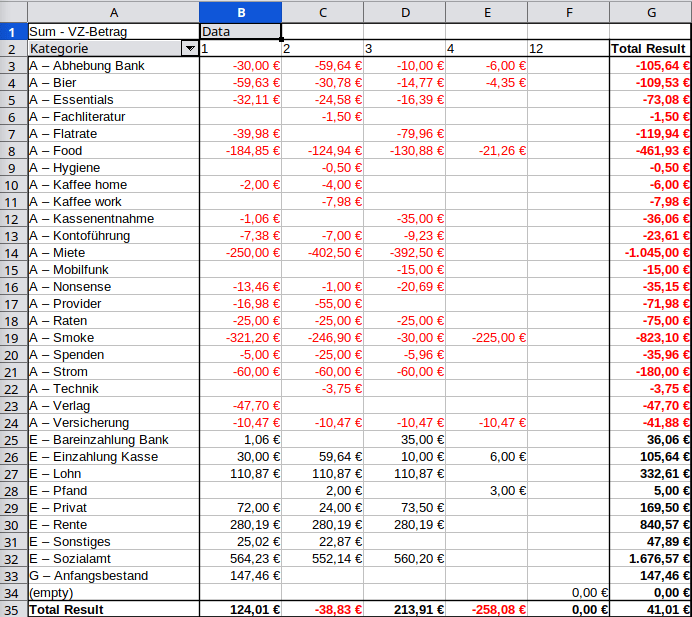
Task: Click the Data pivot field button
Action: pyautogui.click(x=240, y=31)
